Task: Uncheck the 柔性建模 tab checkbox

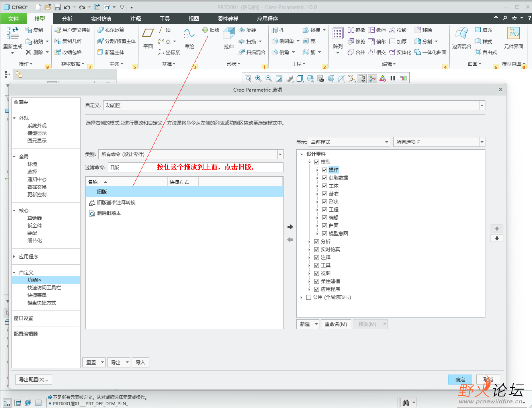Action: [x=317, y=281]
